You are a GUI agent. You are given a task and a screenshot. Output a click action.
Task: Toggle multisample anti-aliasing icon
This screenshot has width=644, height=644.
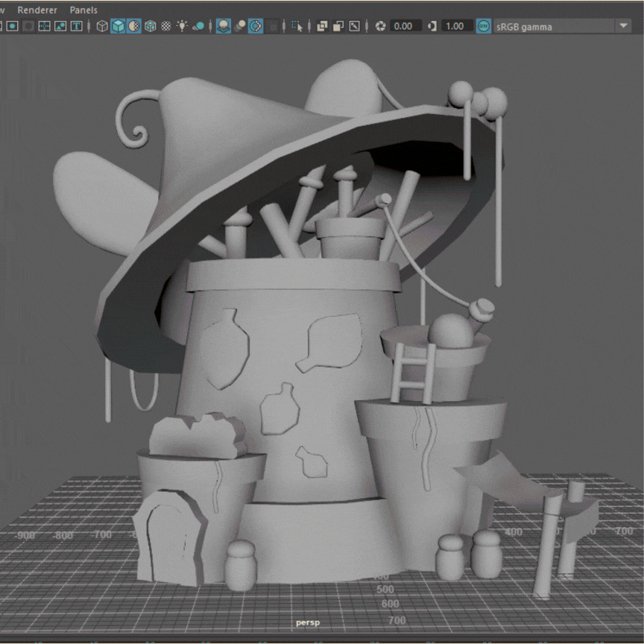point(256,26)
